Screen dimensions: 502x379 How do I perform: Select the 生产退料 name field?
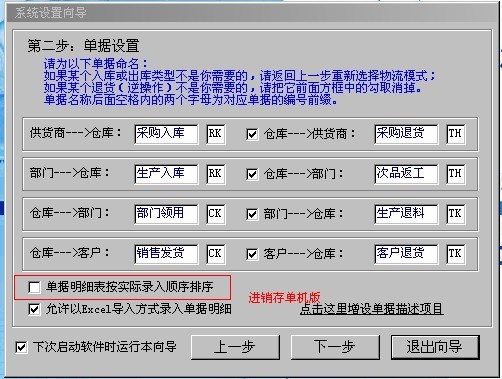click(406, 214)
